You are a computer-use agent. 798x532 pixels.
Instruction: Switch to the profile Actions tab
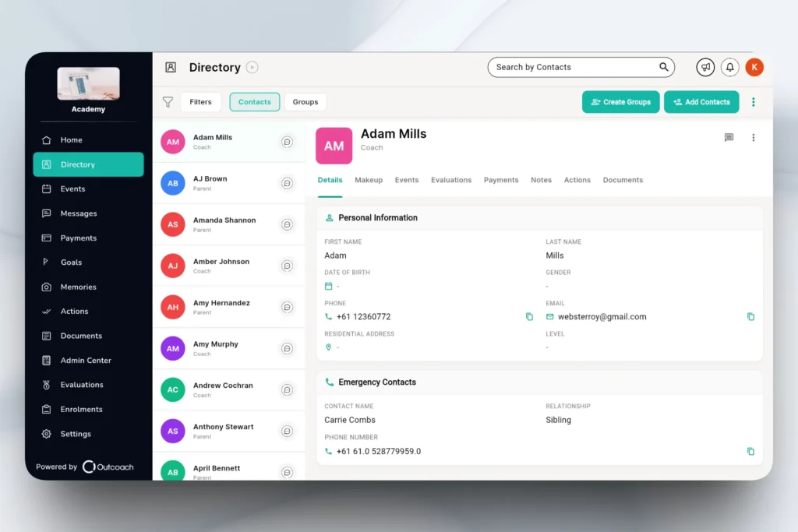pyautogui.click(x=577, y=180)
